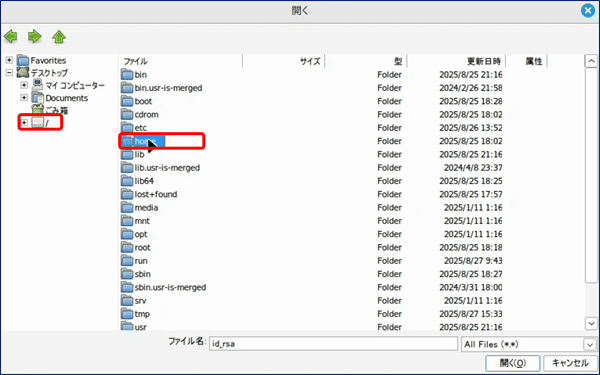Click the 開く(O) button
Screen dimensions: 600x375
point(513,363)
